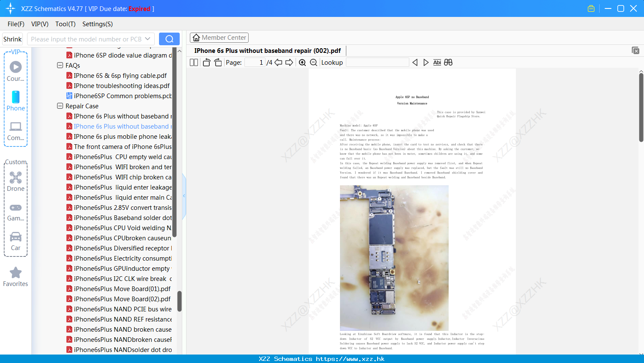Open IPhone 6S & 6sp flying cable.pdf

117,76
